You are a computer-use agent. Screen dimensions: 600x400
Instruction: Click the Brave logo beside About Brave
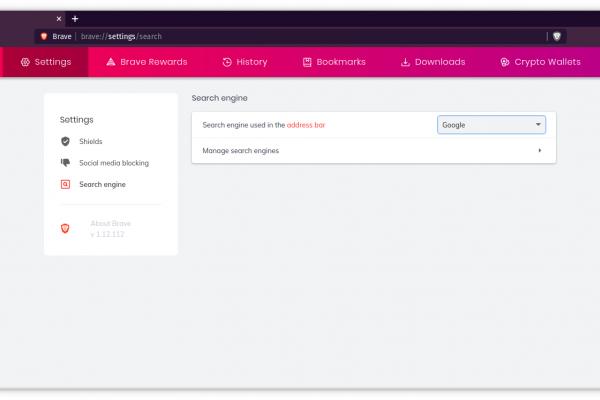coord(65,229)
